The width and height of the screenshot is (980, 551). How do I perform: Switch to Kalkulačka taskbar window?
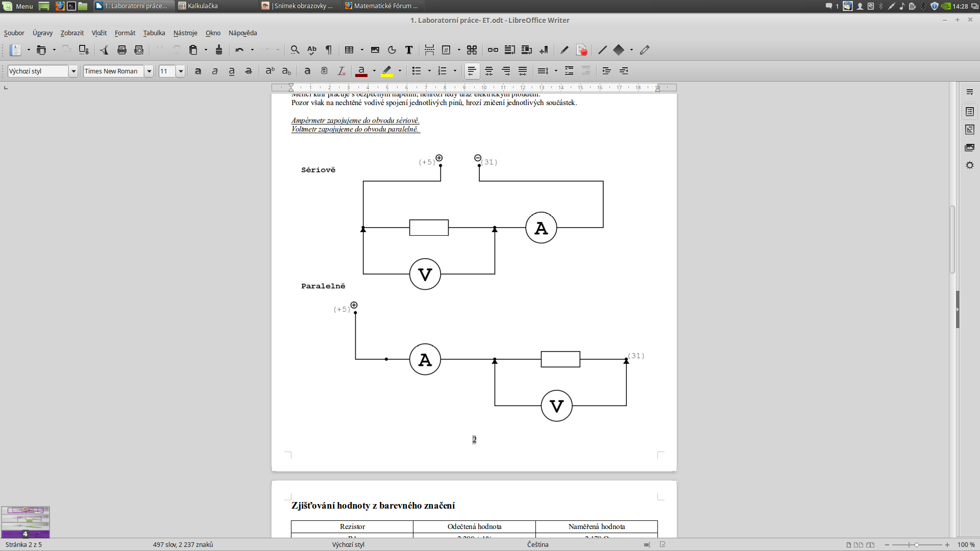(216, 6)
